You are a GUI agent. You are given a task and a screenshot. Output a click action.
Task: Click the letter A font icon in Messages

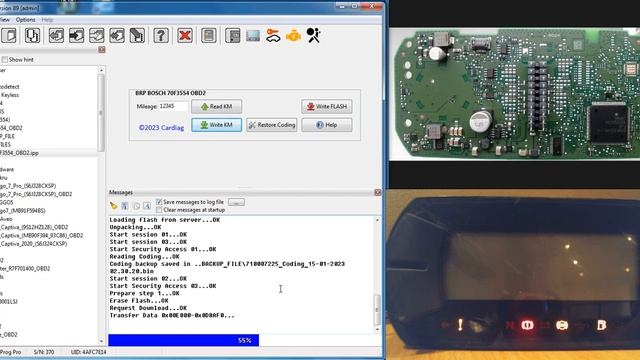pyautogui.click(x=147, y=206)
